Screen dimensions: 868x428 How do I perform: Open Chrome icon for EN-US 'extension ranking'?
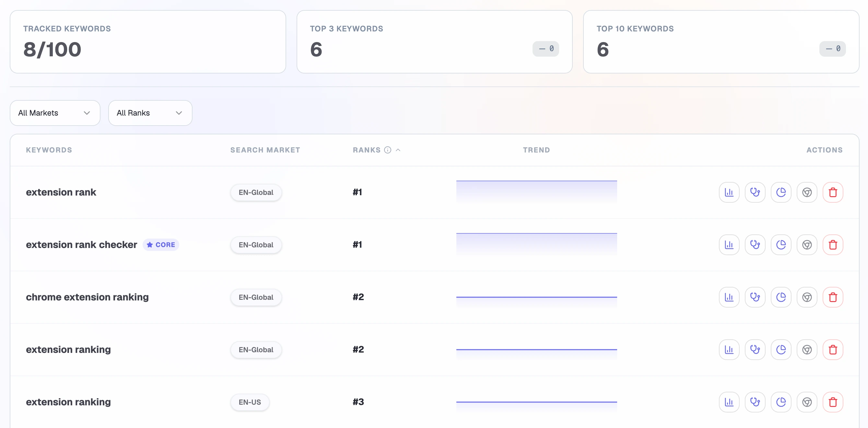807,402
